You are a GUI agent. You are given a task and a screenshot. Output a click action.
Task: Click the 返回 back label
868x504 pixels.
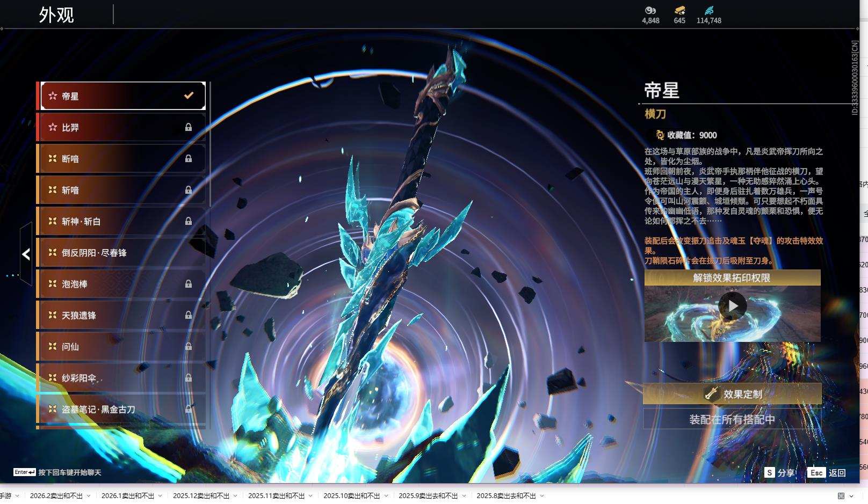837,473
